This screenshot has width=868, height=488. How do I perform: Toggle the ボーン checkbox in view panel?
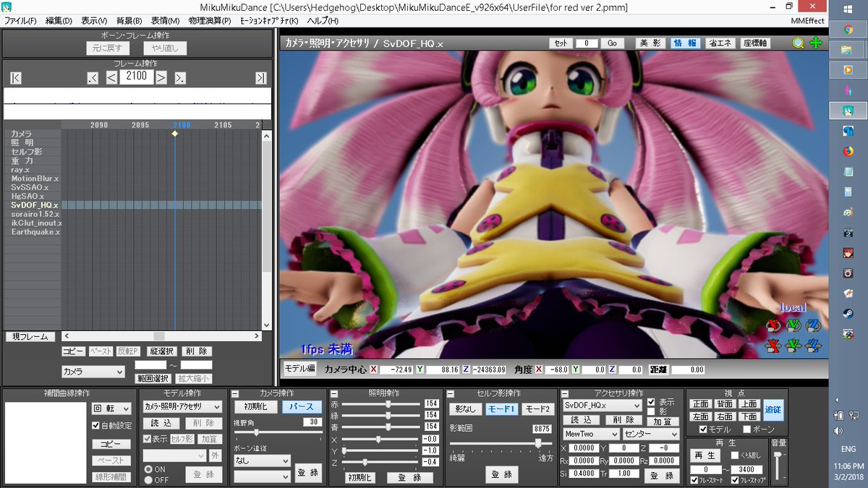click(x=746, y=429)
